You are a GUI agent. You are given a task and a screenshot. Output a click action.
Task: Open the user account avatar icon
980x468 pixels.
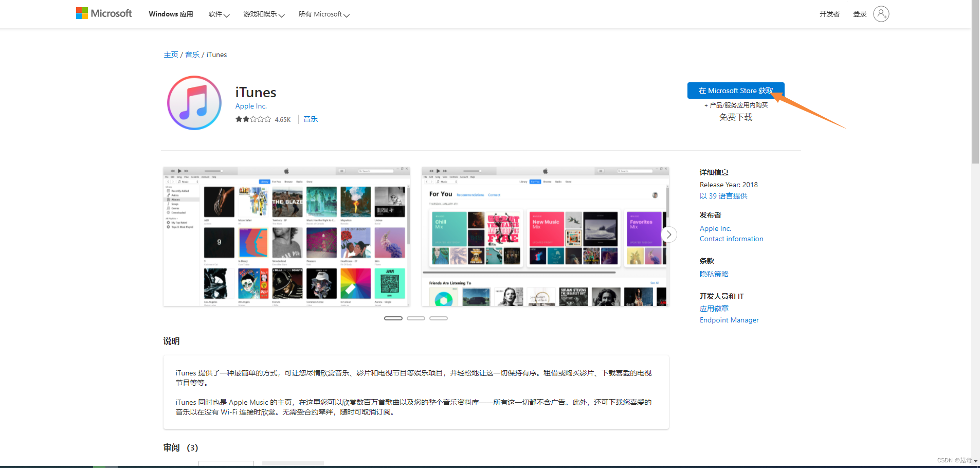(881, 14)
